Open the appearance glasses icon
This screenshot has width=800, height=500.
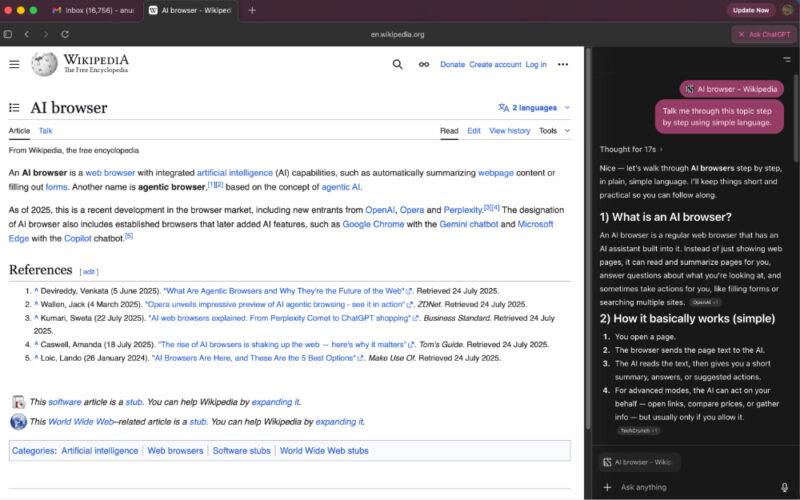pyautogui.click(x=424, y=64)
